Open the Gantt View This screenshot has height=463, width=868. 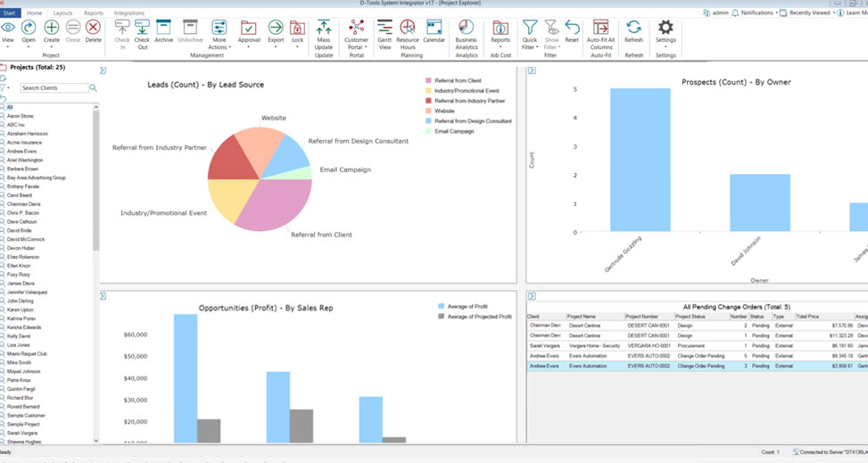(x=384, y=34)
